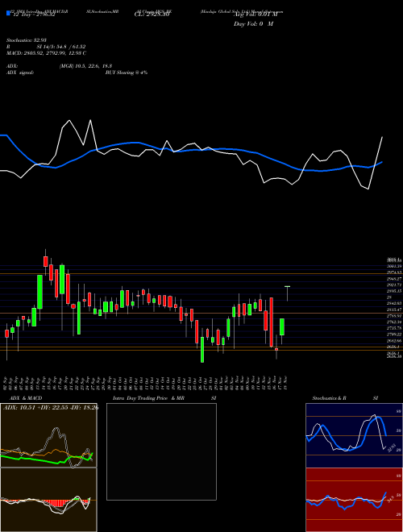403x532 pixels.
Task: Select the 'CL: 2928.30' closing price text
Action: click(x=152, y=15)
